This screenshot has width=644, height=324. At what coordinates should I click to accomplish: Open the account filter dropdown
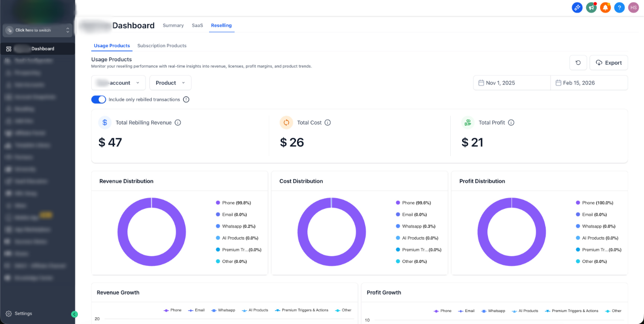point(118,83)
